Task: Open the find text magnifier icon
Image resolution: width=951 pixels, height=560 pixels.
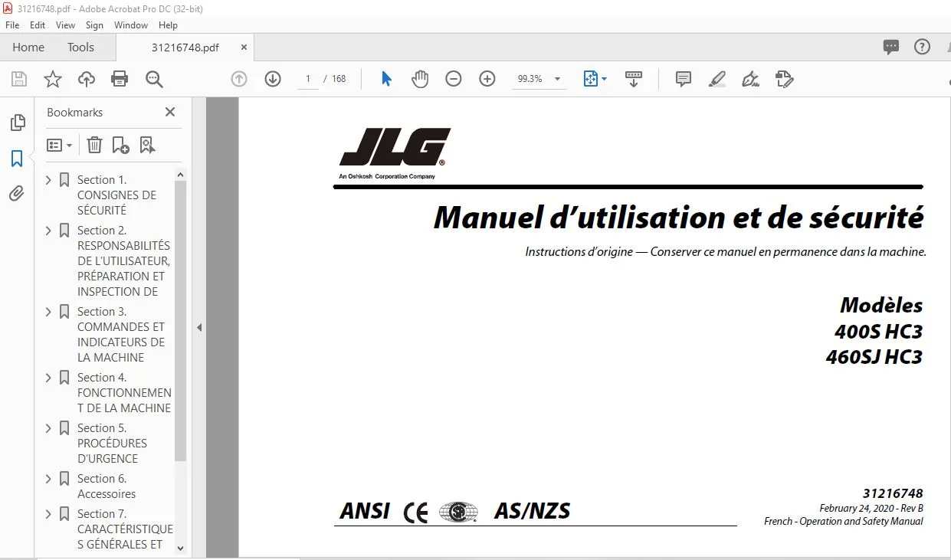Action: (x=154, y=79)
